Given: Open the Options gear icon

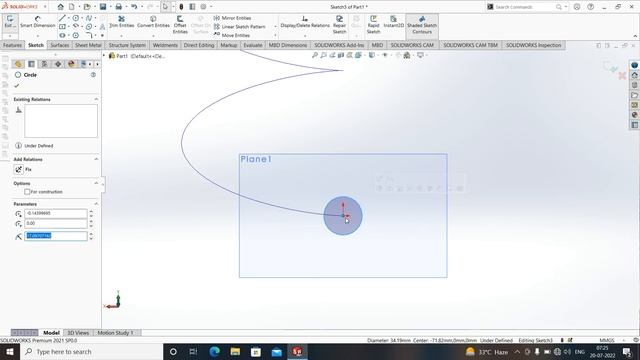Looking at the screenshot, I should click(203, 7).
